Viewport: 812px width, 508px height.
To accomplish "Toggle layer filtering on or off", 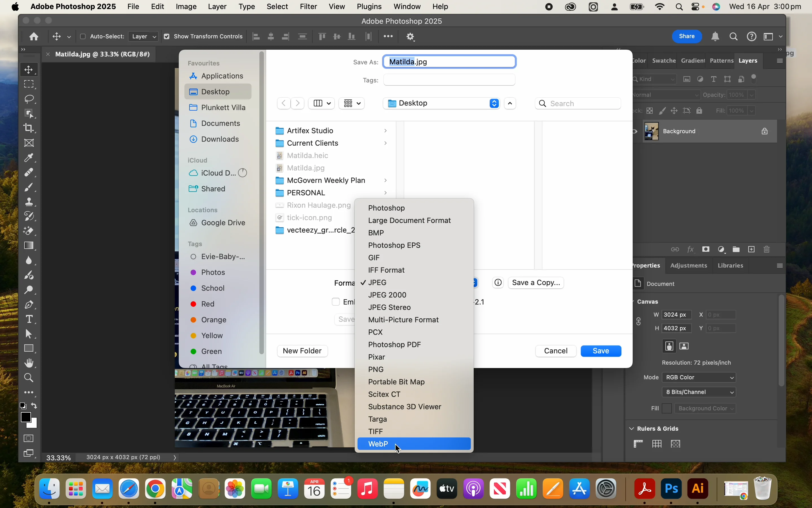I will [x=754, y=79].
